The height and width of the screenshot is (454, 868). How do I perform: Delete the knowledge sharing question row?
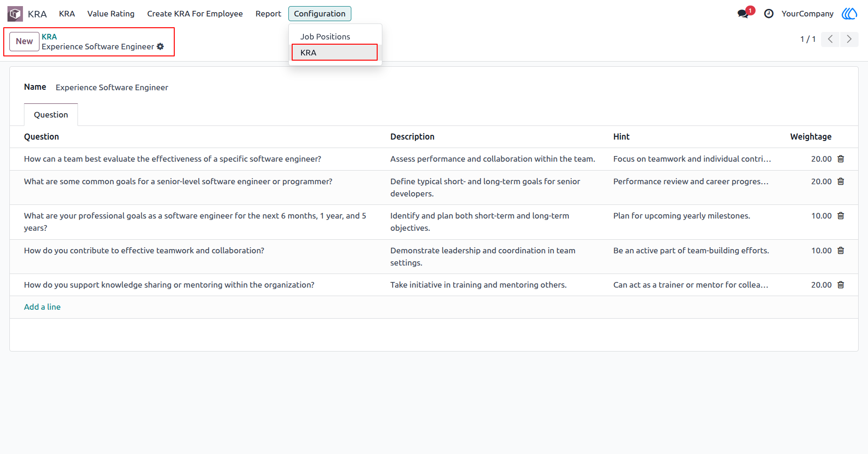pyautogui.click(x=841, y=285)
